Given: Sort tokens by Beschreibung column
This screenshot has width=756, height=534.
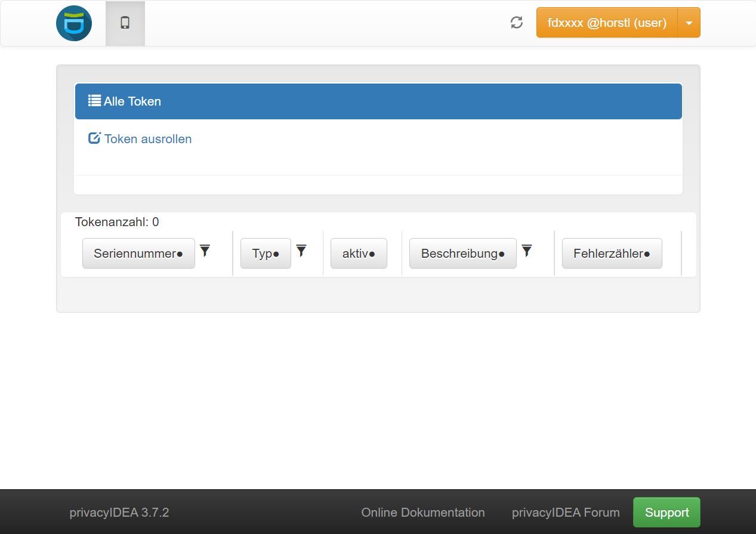Looking at the screenshot, I should [462, 254].
